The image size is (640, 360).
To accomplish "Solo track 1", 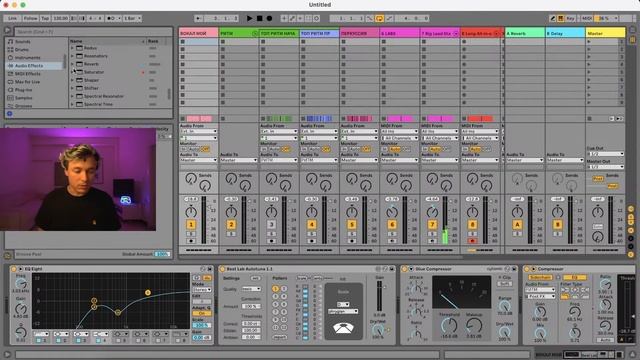I will [x=191, y=234].
